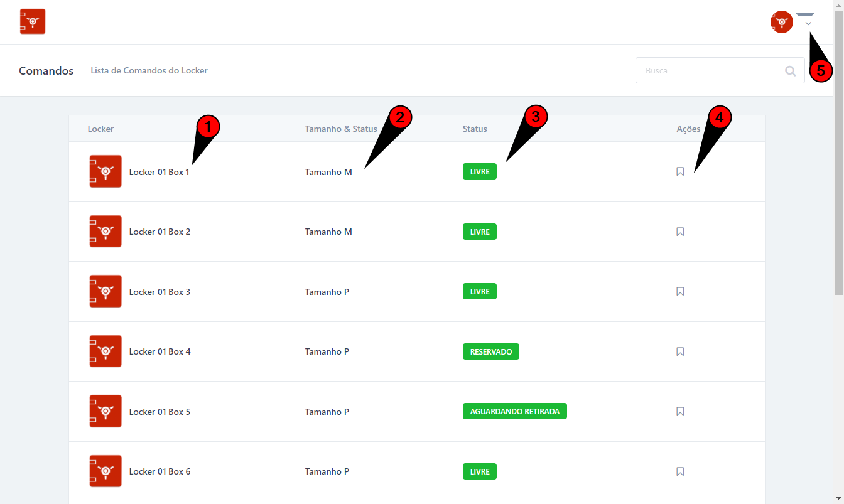Click the Busca search field
This screenshot has height=504, width=844.
click(x=710, y=71)
